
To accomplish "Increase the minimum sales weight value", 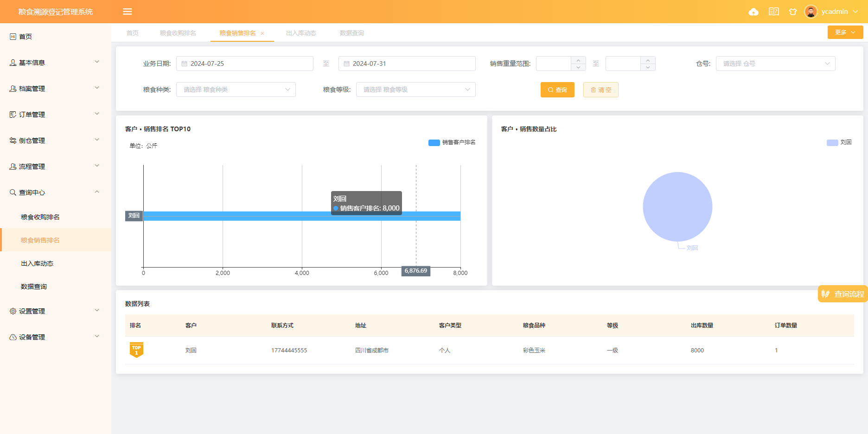I will coord(578,60).
